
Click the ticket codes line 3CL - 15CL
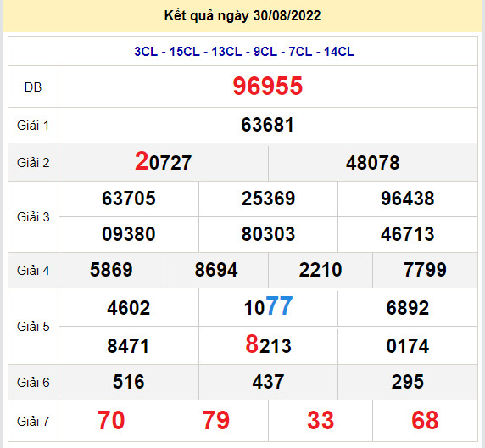(x=244, y=52)
